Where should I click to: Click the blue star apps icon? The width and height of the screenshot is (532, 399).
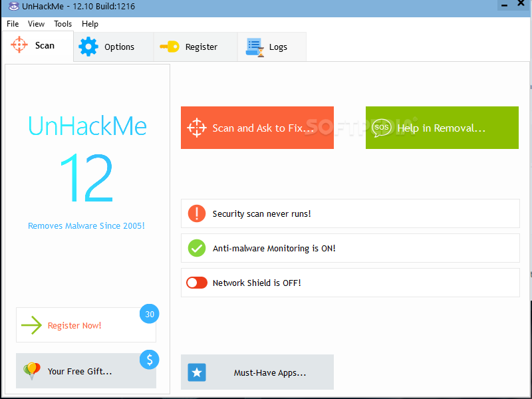click(197, 372)
